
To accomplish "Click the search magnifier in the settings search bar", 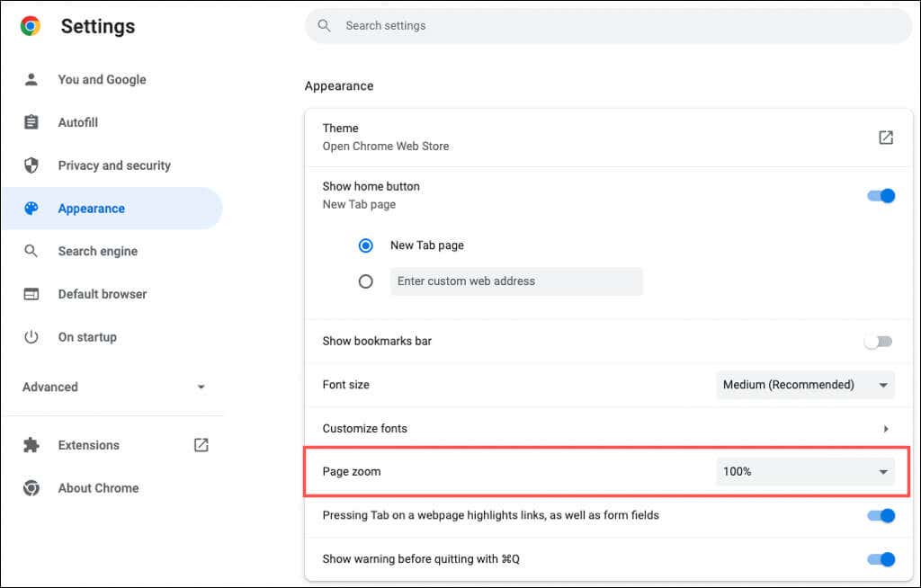I will (x=325, y=25).
